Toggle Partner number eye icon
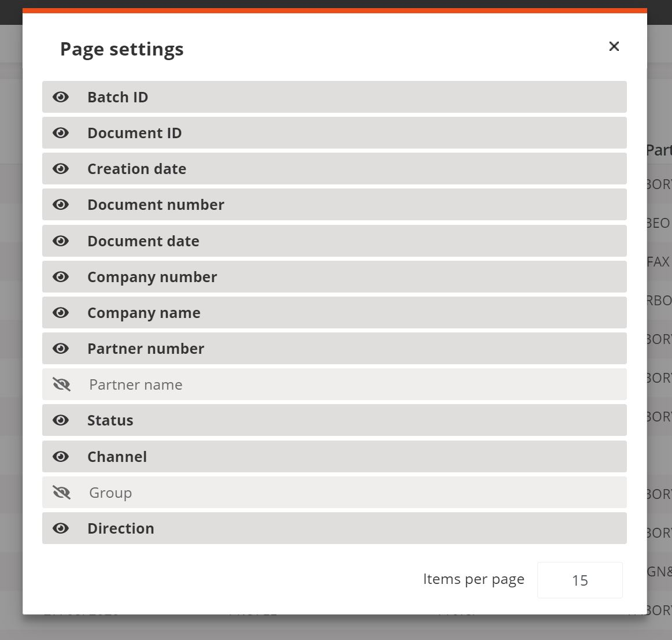Viewport: 672px width, 640px height. [x=61, y=349]
